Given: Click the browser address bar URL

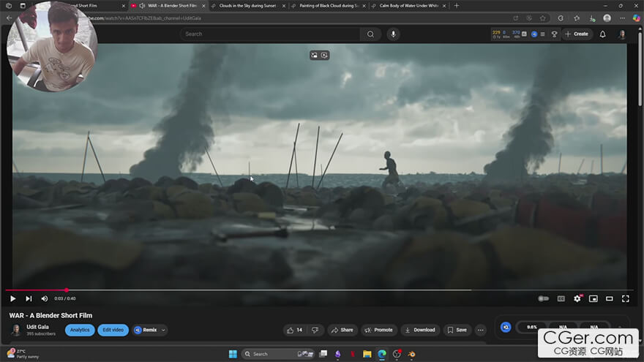Looking at the screenshot, I should tap(146, 18).
